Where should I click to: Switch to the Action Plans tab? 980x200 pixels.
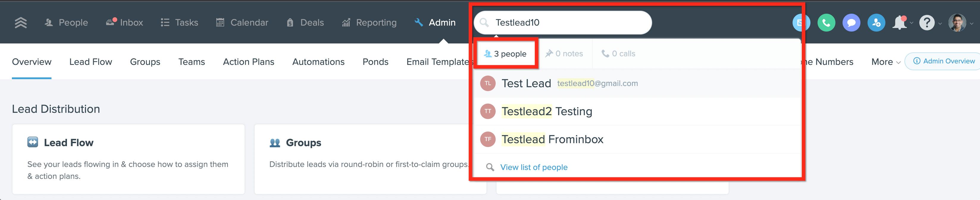248,62
